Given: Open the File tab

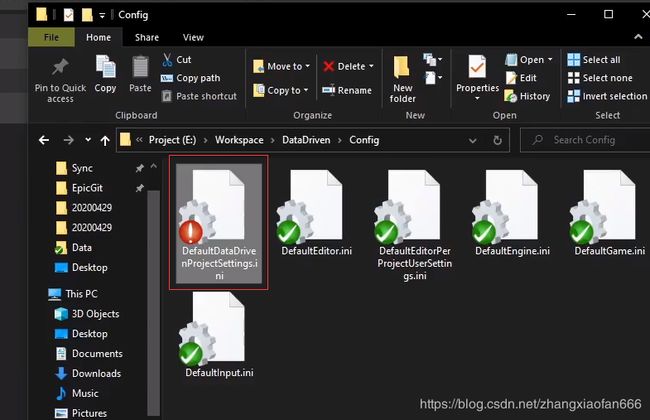Looking at the screenshot, I should [51, 37].
